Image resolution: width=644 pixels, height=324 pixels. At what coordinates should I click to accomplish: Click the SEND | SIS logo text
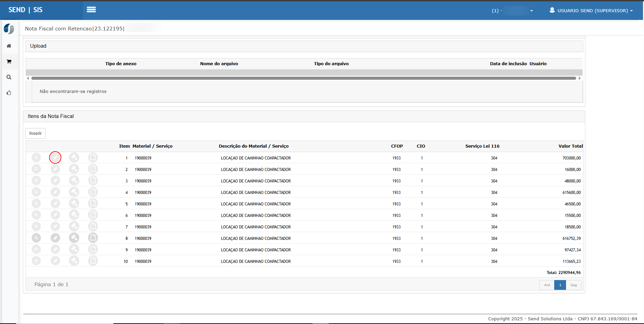[26, 10]
